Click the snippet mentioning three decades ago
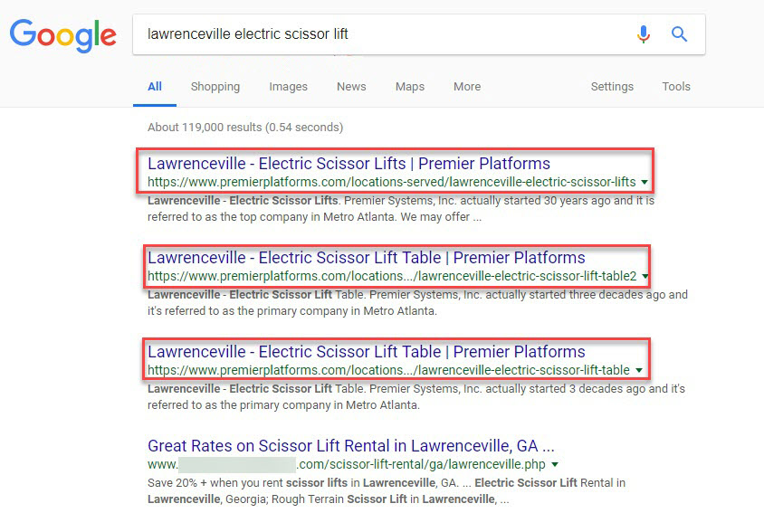The height and width of the screenshot is (532, 764). 417,302
